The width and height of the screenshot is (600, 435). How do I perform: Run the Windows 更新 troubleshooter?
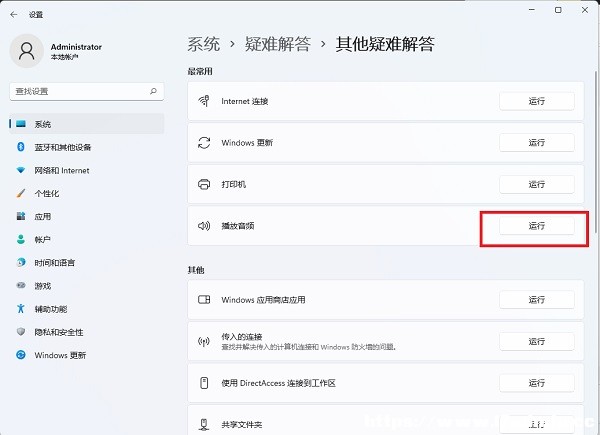[536, 143]
